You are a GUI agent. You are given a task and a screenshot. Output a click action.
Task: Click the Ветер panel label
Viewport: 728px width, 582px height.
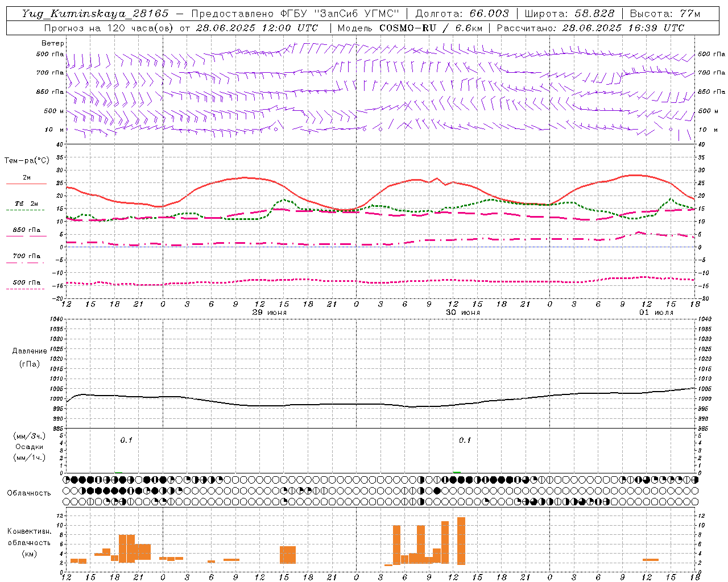tap(53, 43)
